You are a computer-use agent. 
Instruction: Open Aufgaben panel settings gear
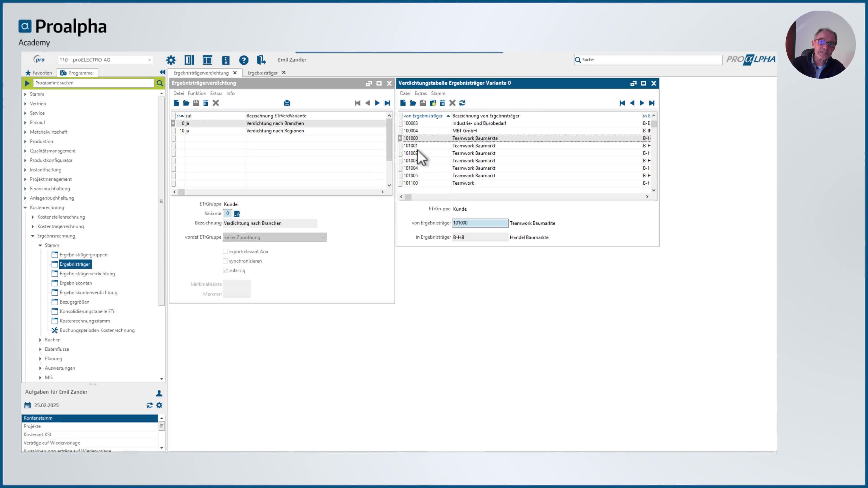point(159,405)
